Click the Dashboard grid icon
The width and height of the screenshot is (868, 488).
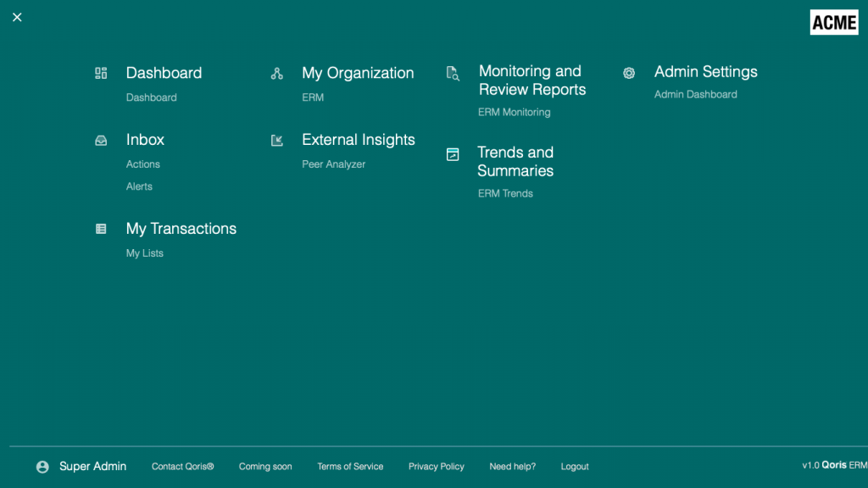pos(101,73)
